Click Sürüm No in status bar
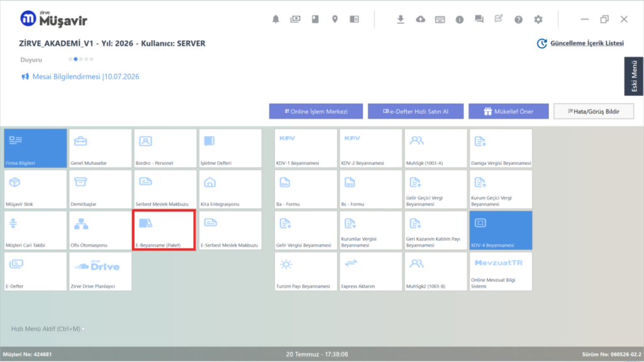This screenshot has width=644, height=362. click(x=611, y=354)
